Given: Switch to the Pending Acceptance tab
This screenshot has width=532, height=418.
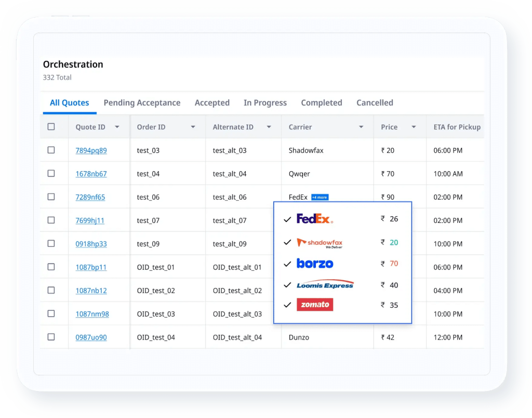Looking at the screenshot, I should coord(142,102).
